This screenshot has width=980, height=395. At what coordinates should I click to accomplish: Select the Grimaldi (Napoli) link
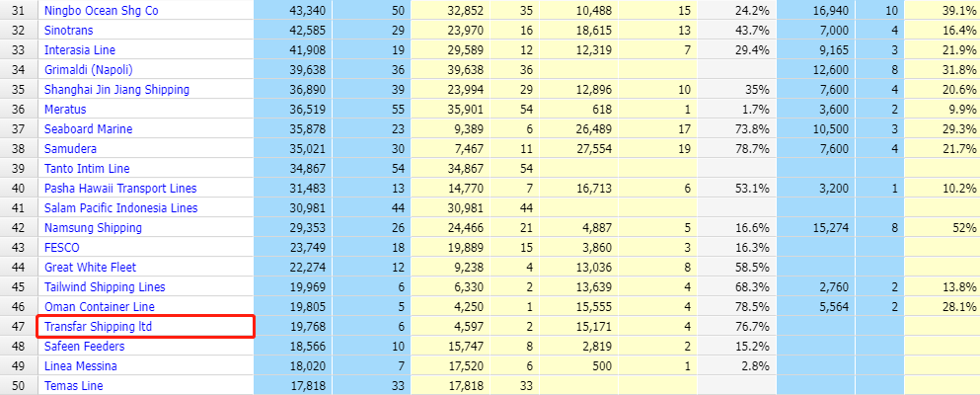click(88, 70)
